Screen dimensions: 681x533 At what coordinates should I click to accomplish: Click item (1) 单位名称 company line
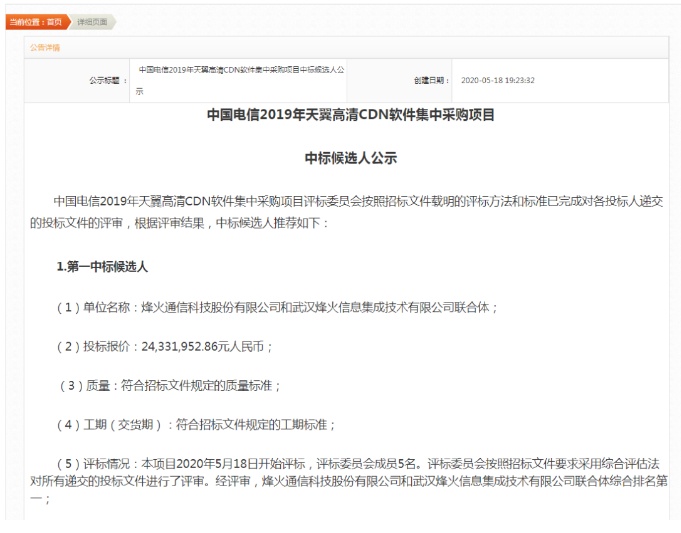(x=278, y=307)
